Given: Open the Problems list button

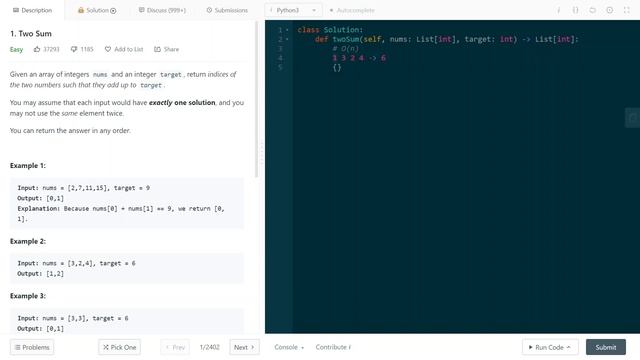Looking at the screenshot, I should 32,347.
